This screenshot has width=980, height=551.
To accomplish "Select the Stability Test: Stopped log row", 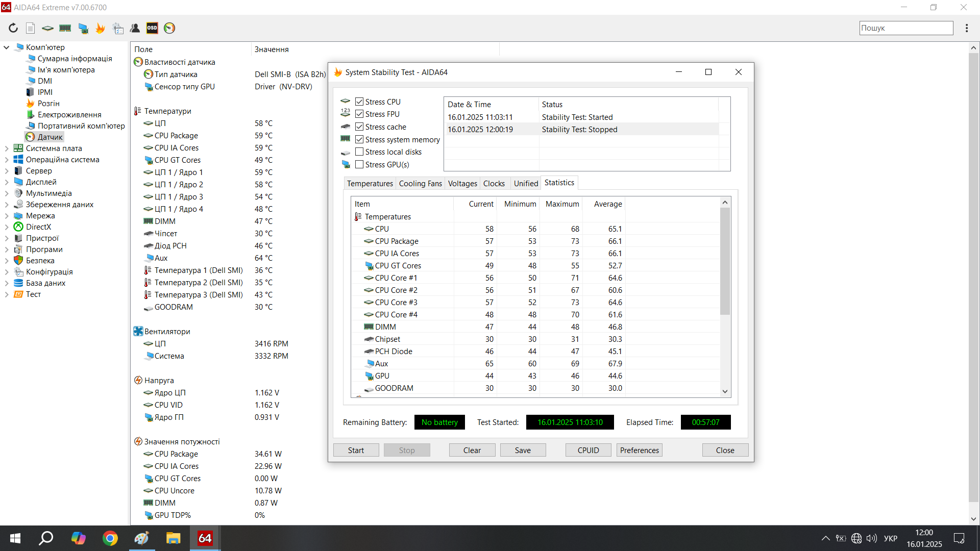I will click(x=581, y=130).
